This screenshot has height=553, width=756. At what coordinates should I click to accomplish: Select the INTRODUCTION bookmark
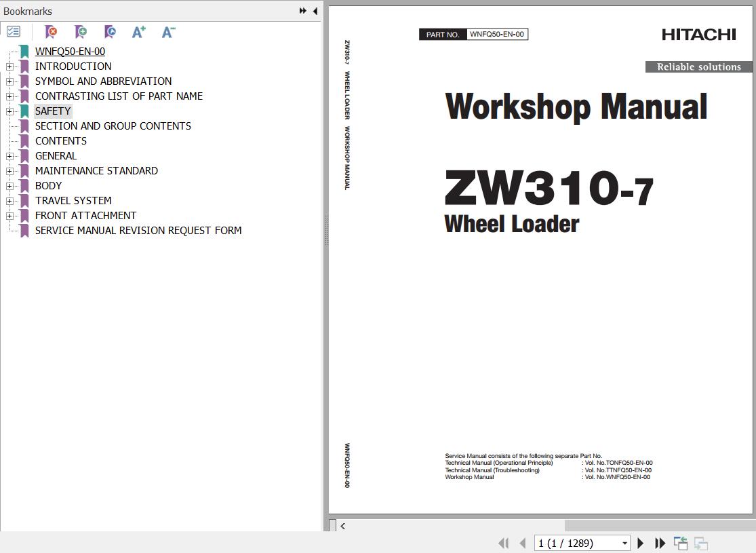coord(73,66)
